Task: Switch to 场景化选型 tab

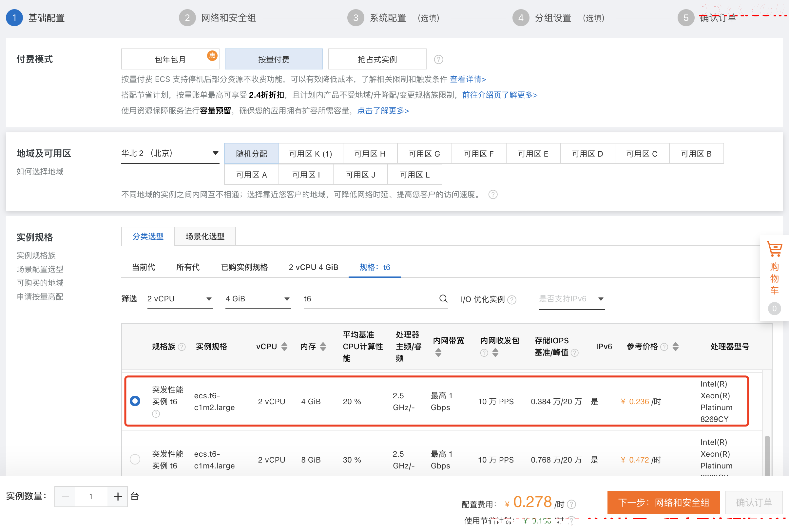Action: (205, 236)
